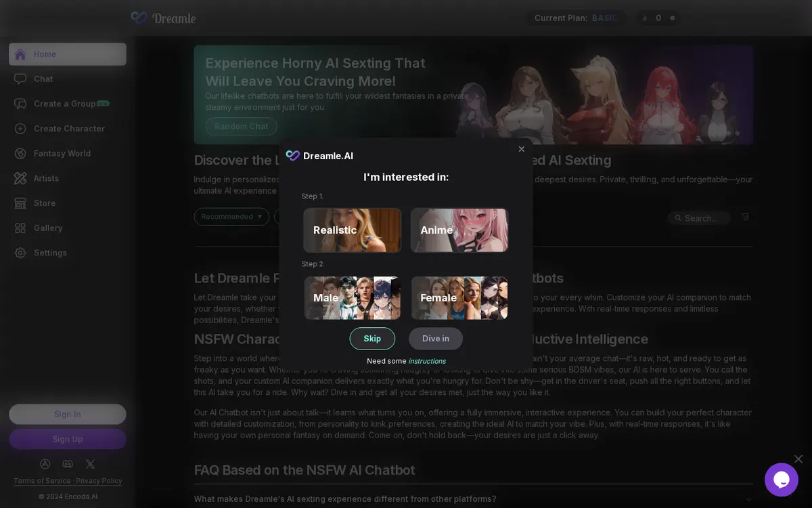Click the Sign Up button
Screen dimensions: 812x508
(x=68, y=439)
